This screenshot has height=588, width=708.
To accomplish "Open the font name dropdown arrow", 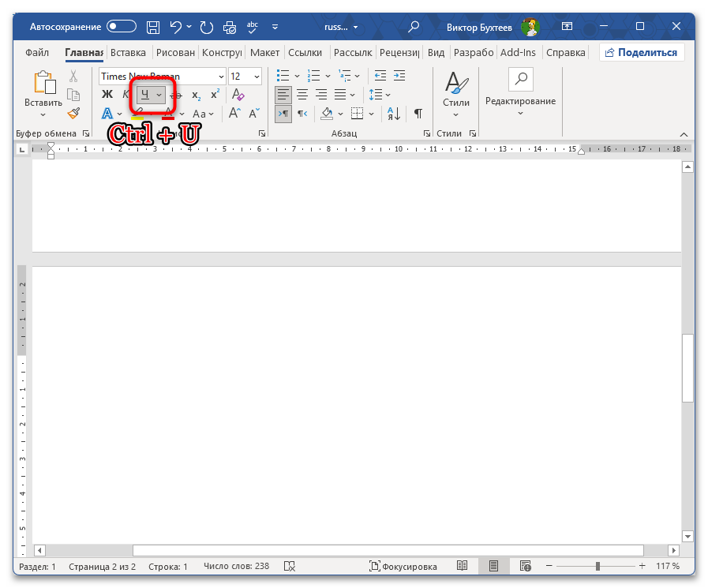I will pyautogui.click(x=221, y=77).
